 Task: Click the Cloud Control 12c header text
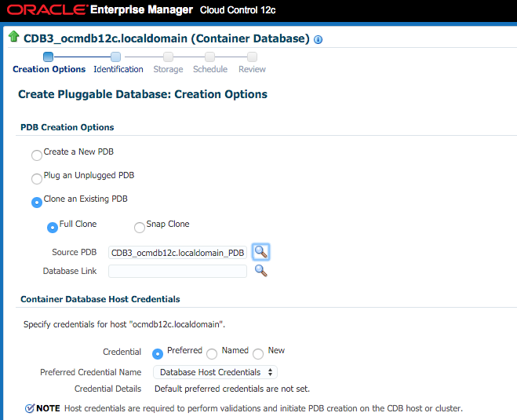[x=238, y=10]
